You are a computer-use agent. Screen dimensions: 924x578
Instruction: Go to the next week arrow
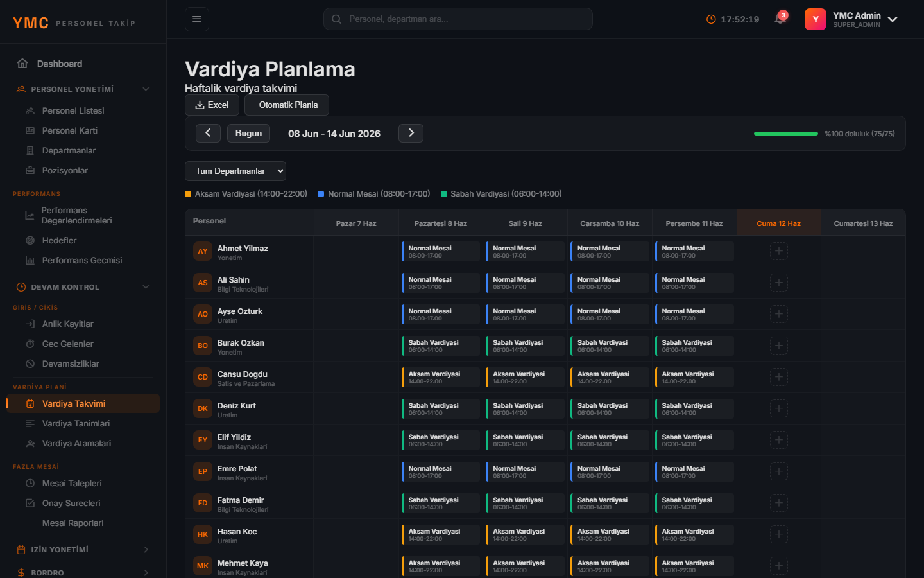411,133
